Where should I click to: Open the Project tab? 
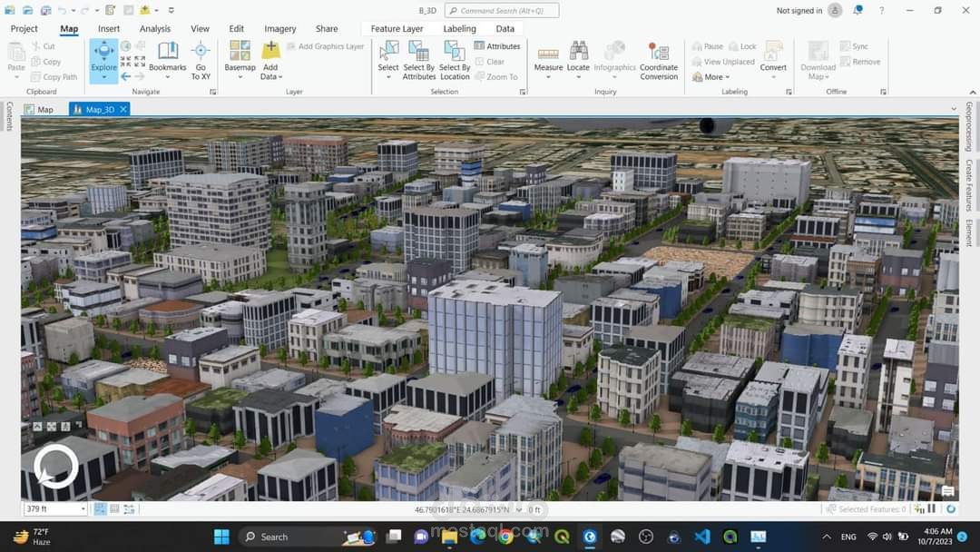point(24,29)
